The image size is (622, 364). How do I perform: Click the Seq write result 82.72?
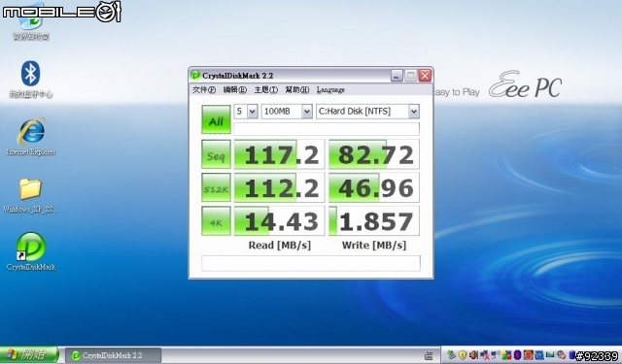coord(373,154)
